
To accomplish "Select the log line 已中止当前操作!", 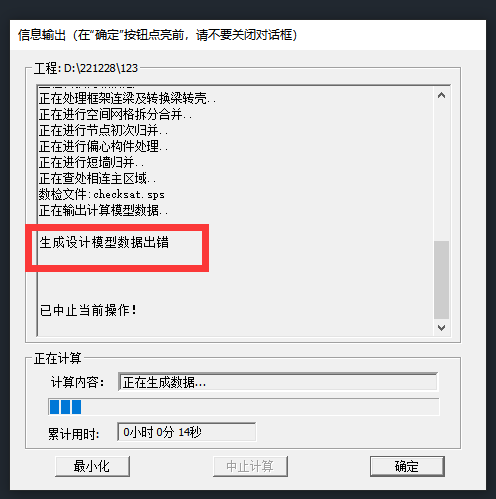I will (88, 310).
